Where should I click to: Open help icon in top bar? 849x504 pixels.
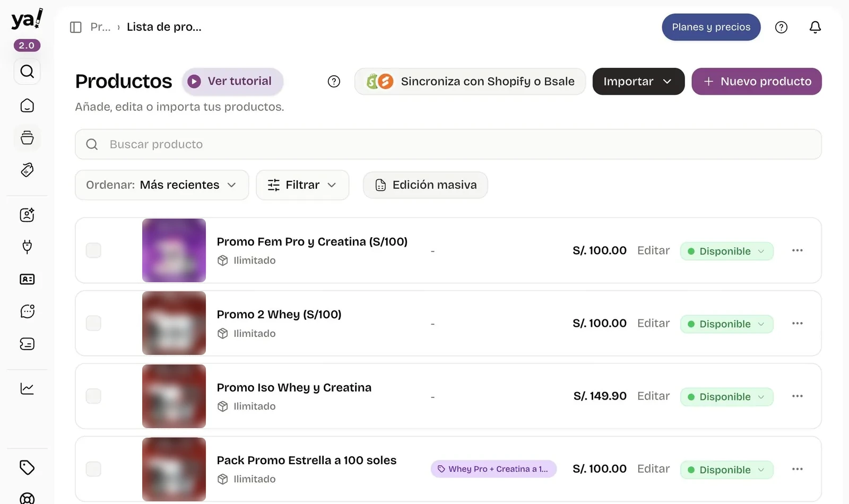781,27
